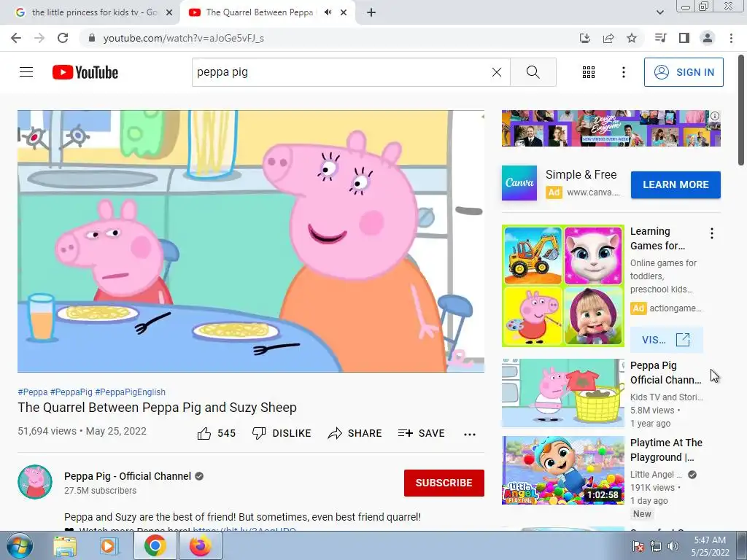Open Playtime At The Playground thumbnail

(562, 470)
